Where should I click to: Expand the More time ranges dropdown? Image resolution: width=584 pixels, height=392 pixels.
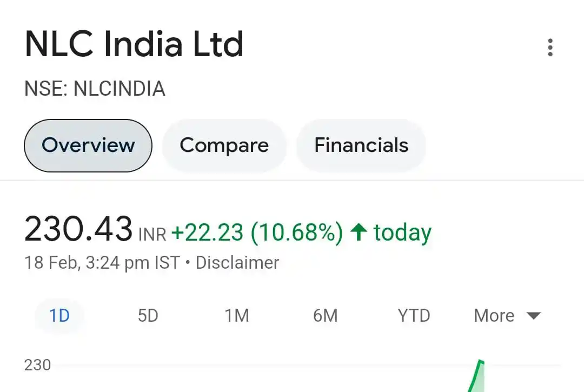493,316
